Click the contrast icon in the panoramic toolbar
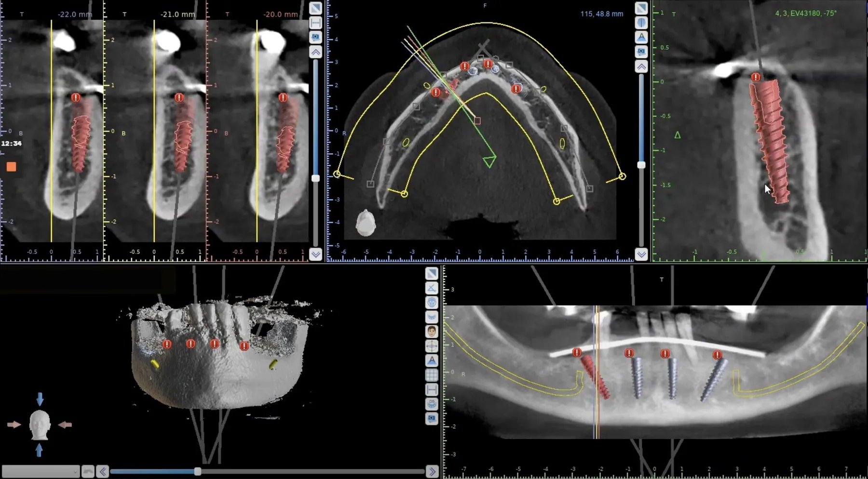Image resolution: width=868 pixels, height=479 pixels. pos(432,274)
